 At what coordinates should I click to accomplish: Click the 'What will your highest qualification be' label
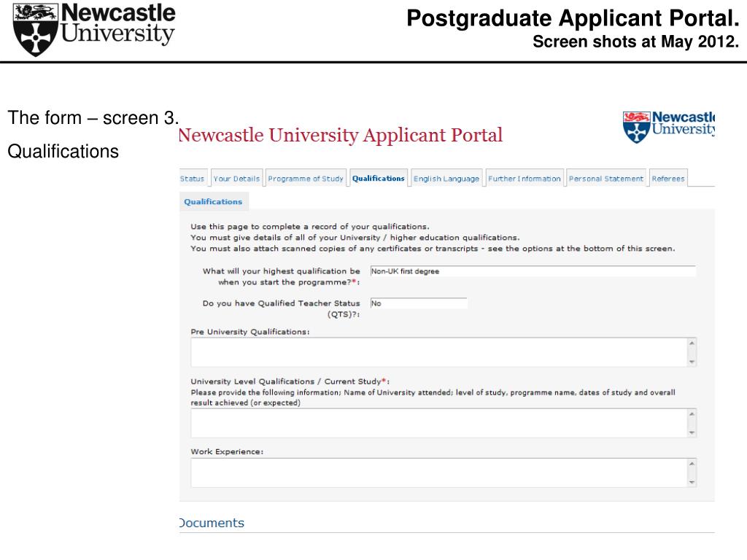tap(281, 276)
